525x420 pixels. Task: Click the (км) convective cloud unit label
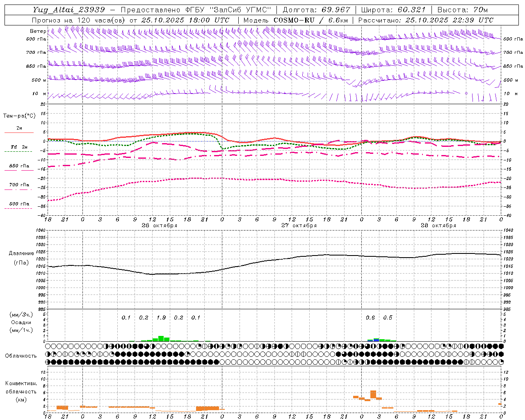(x=21, y=399)
